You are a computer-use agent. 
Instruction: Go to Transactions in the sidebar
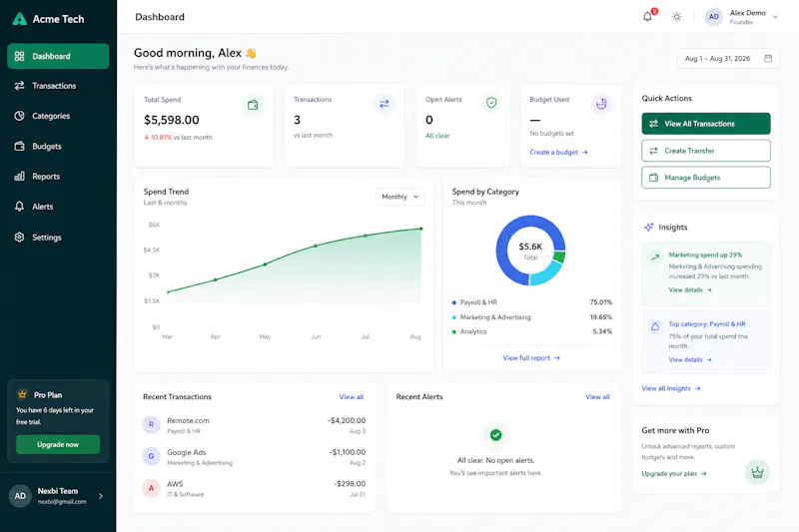(x=58, y=86)
